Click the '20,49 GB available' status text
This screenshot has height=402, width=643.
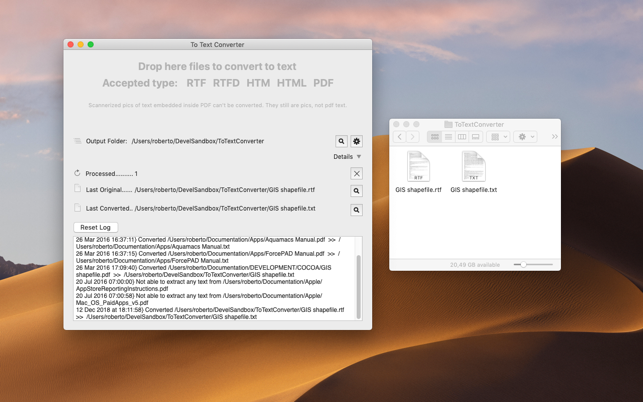(475, 265)
